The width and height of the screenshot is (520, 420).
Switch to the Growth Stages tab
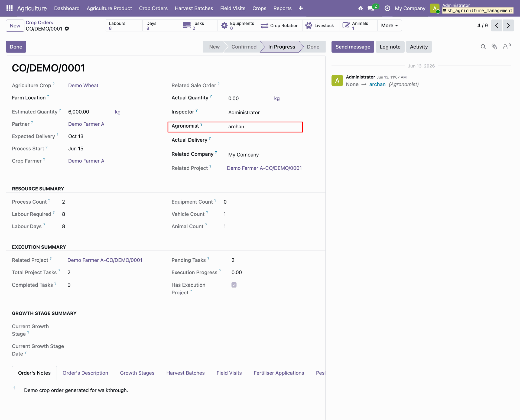point(137,373)
